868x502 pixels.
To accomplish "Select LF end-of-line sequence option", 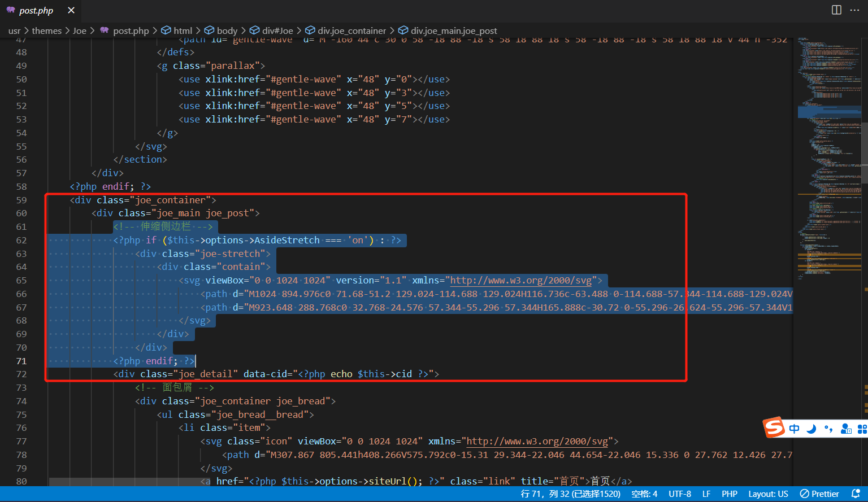I will [x=706, y=494].
